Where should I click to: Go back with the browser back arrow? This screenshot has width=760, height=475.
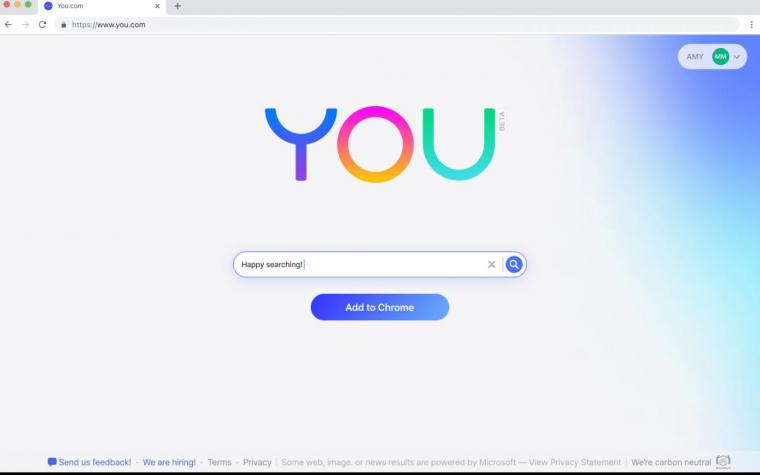[8, 25]
